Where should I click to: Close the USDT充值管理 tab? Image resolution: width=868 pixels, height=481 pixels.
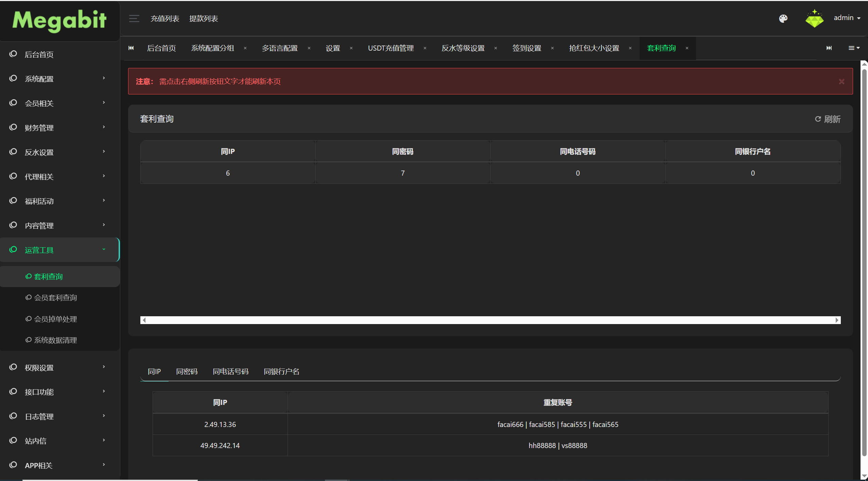pos(425,48)
